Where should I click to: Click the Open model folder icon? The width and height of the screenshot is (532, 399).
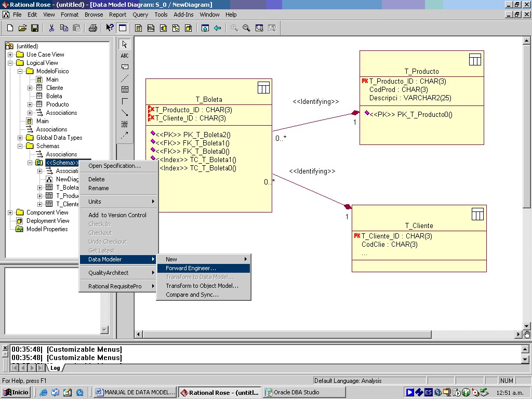(x=22, y=28)
